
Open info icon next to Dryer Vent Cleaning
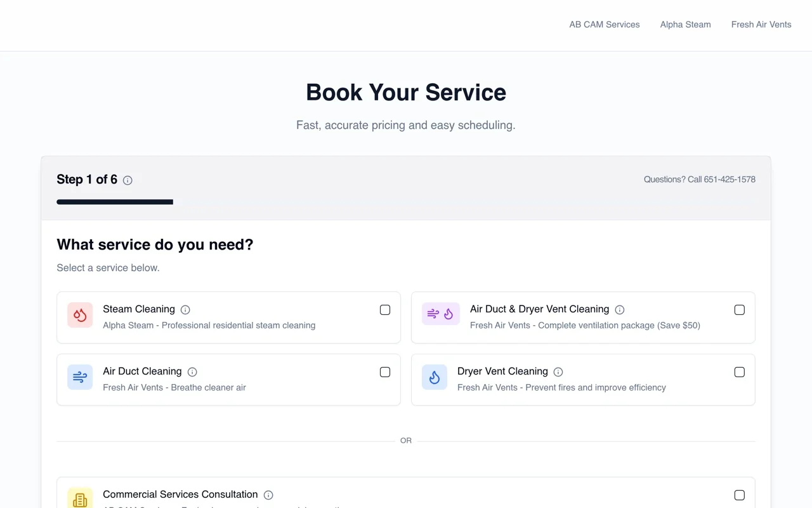pos(558,372)
